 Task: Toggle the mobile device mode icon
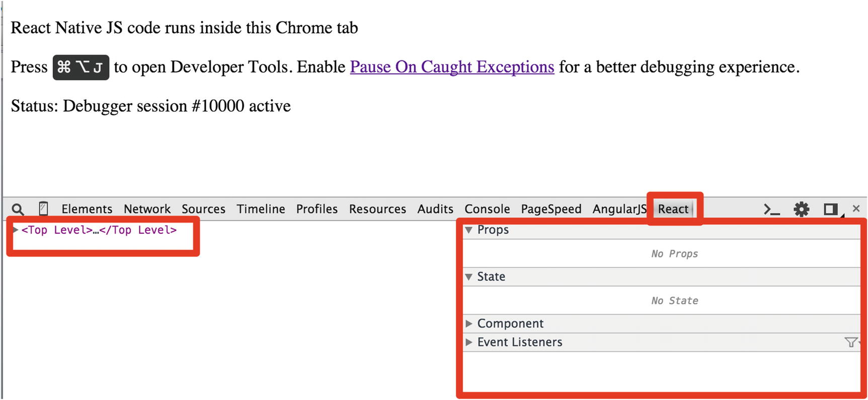[44, 209]
